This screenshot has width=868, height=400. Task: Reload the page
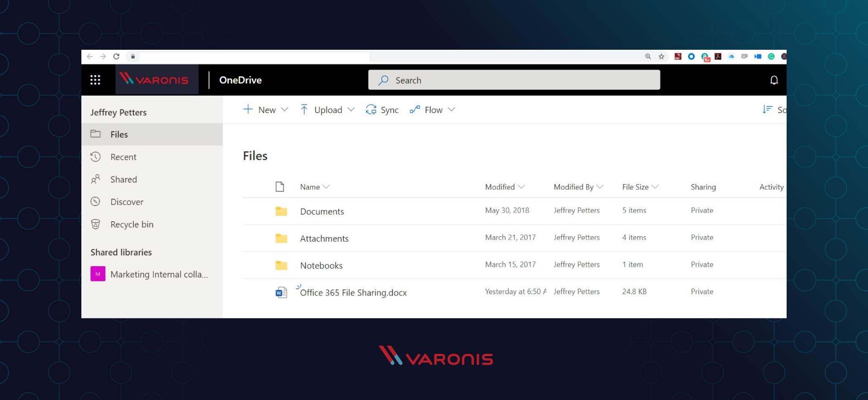[116, 57]
